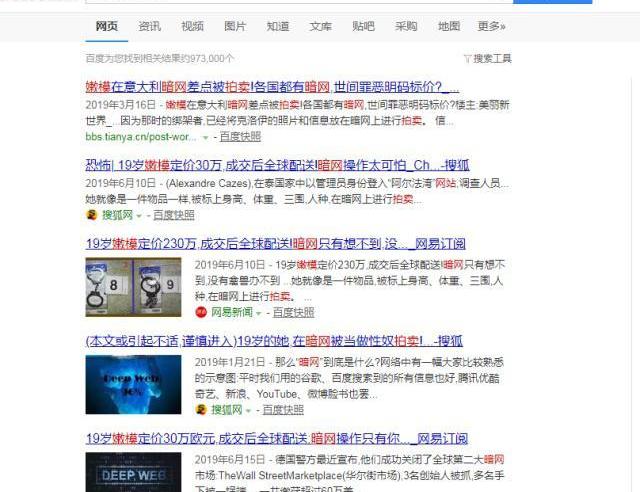Open result (本文或引起不适,谨慎进入)19岁的她
The height and width of the screenshot is (492, 640).
[x=274, y=341]
